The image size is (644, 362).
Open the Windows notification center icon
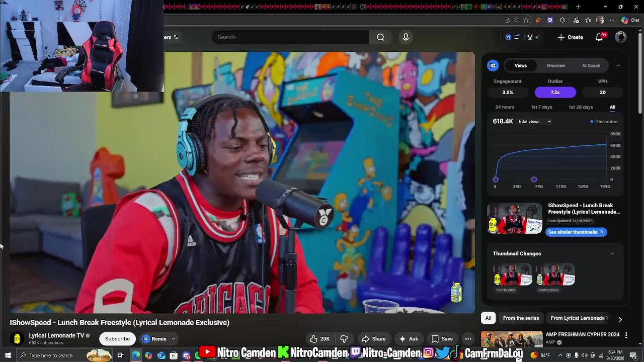pyautogui.click(x=633, y=355)
